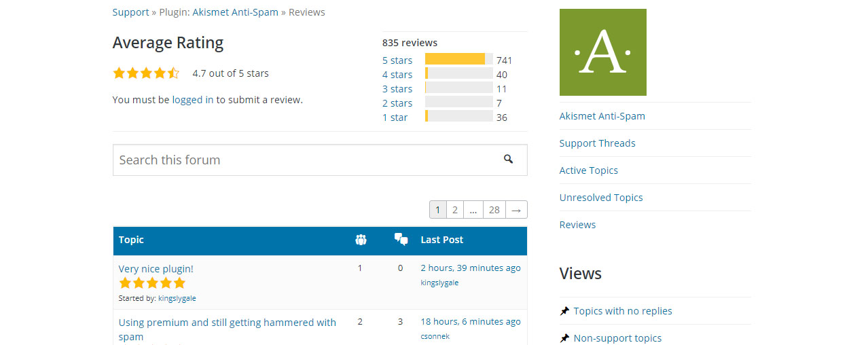Open Support Threads sidebar link

(x=598, y=143)
